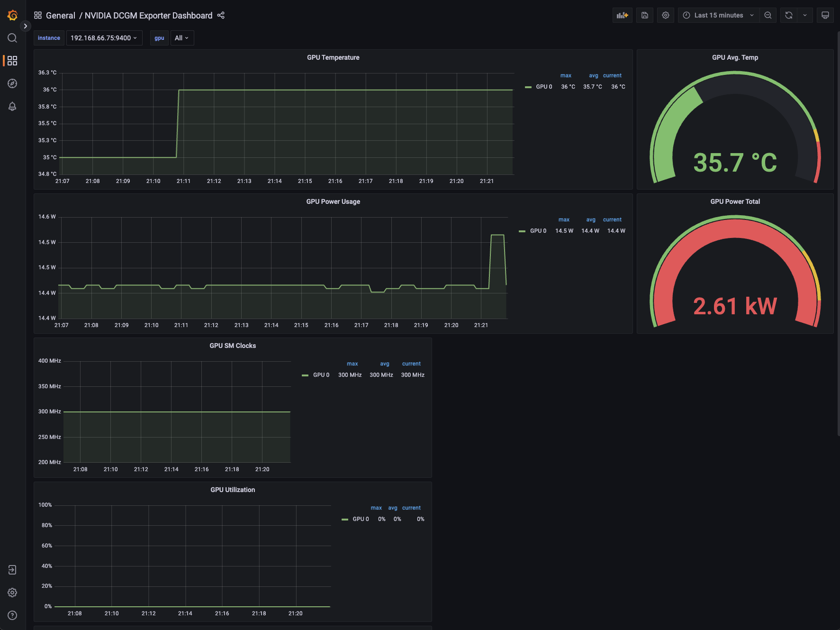Screen dimensions: 840x630
Task: Open the GPU Temperature panel title menu
Action: [x=333, y=57]
